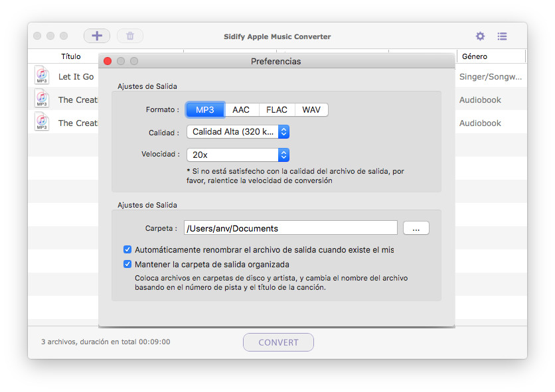Image resolution: width=555 pixels, height=392 pixels.
Task: Select the second Audiobook genre cell
Action: [x=480, y=123]
